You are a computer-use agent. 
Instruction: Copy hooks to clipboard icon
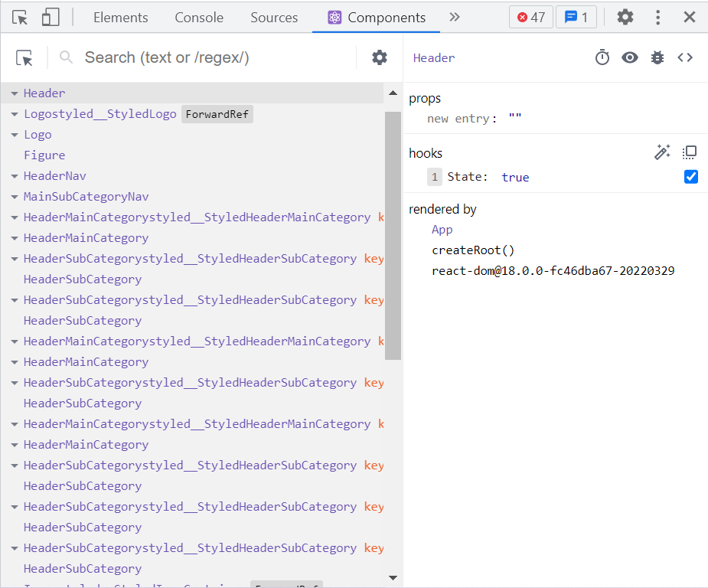pyautogui.click(x=689, y=152)
